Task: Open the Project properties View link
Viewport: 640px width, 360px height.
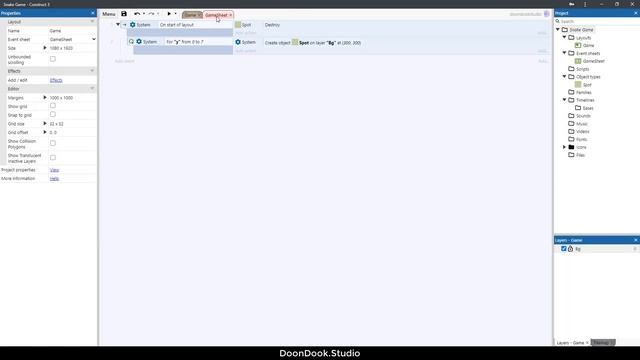Action: pyautogui.click(x=54, y=170)
